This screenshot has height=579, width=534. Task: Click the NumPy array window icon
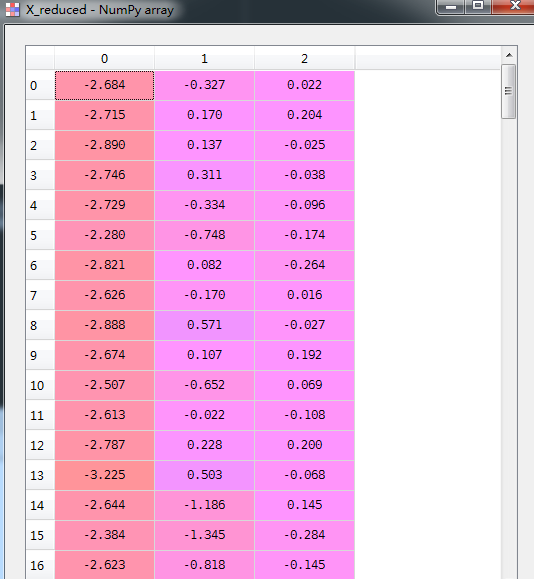coord(13,10)
